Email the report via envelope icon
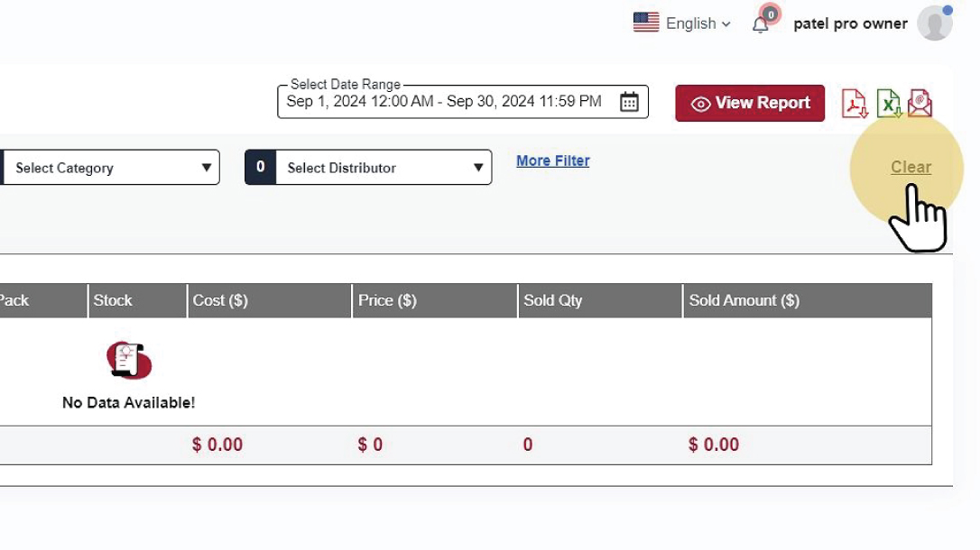Screen dimensions: 980x550 [920, 104]
